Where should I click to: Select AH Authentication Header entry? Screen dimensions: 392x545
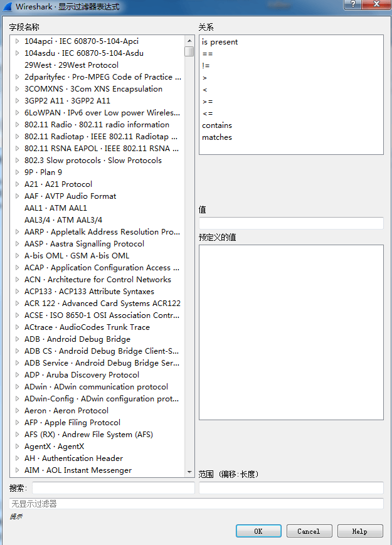73,458
